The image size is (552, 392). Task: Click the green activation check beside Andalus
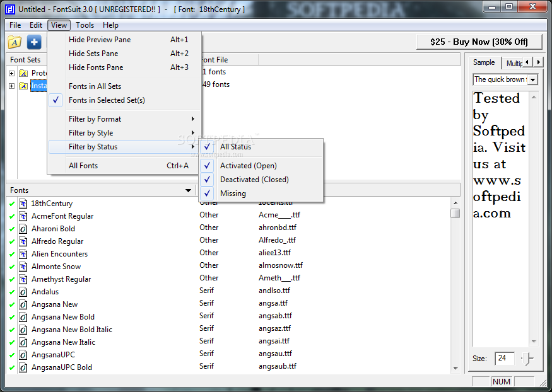click(x=12, y=292)
